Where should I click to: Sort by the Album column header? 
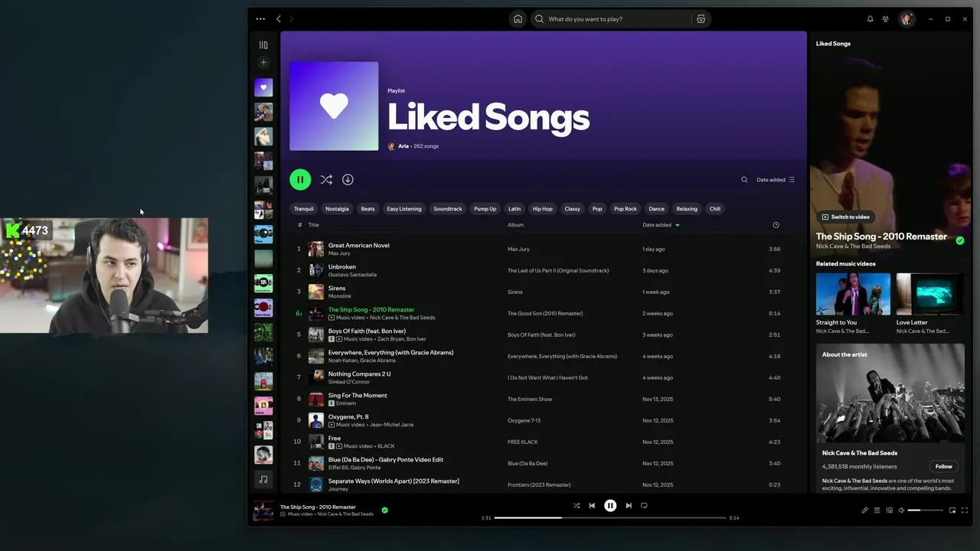tap(515, 225)
